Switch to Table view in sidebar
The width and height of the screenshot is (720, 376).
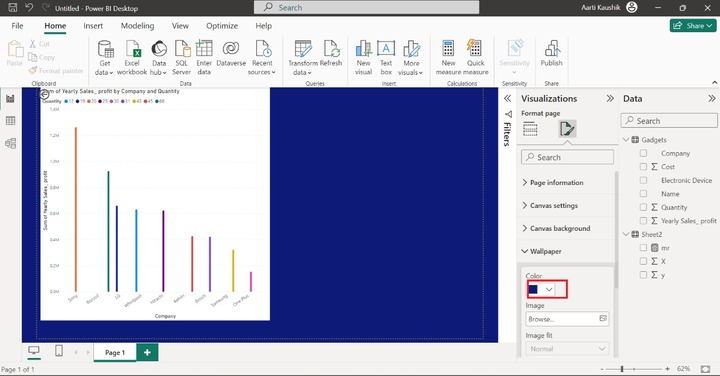(10, 121)
